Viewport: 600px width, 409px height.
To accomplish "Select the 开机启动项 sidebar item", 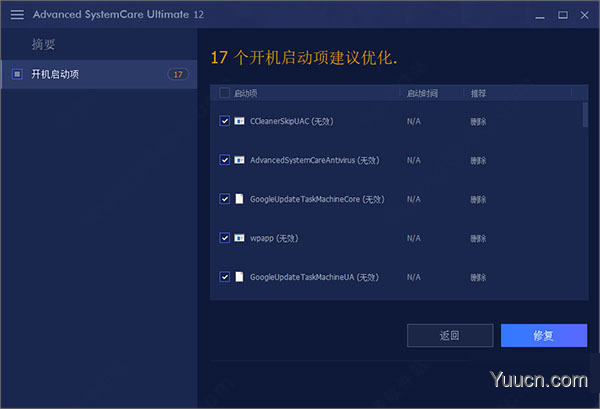I will point(99,74).
